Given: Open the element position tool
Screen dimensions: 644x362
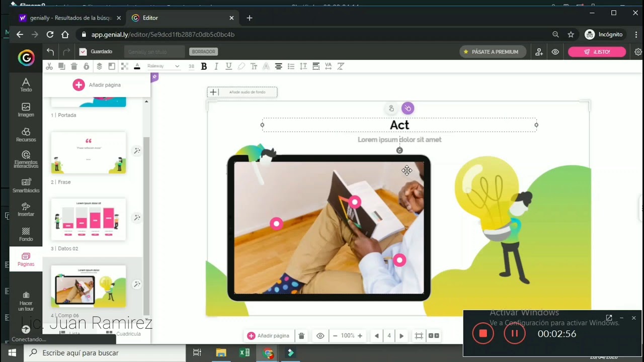Looking at the screenshot, I should [112, 66].
